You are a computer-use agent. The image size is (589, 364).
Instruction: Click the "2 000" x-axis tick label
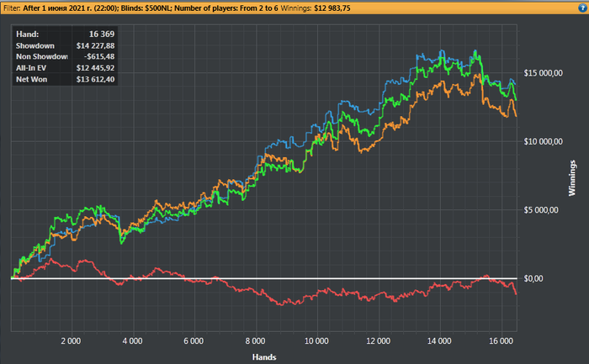coord(71,341)
